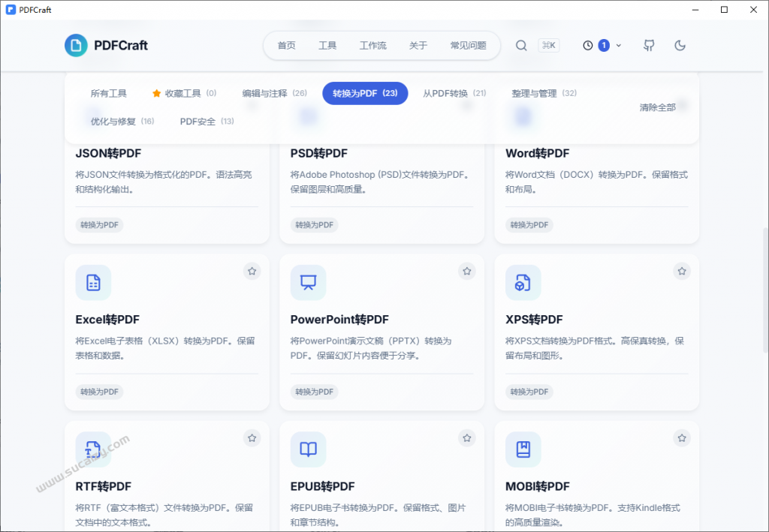Image resolution: width=769 pixels, height=532 pixels.
Task: Select the PDF安全 filter tab
Action: pyautogui.click(x=207, y=121)
